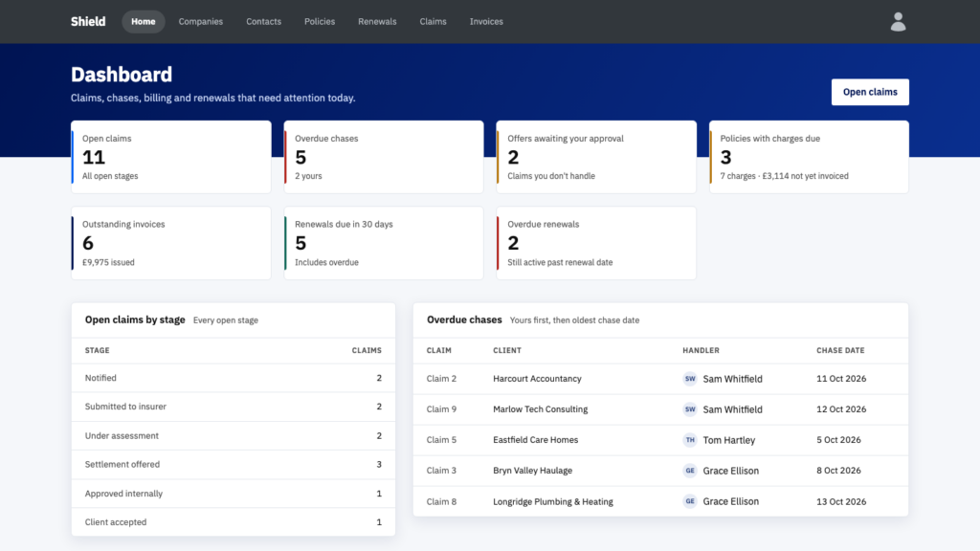The image size is (980, 551).
Task: Click chase date 11 Oct 2026
Action: [841, 379]
